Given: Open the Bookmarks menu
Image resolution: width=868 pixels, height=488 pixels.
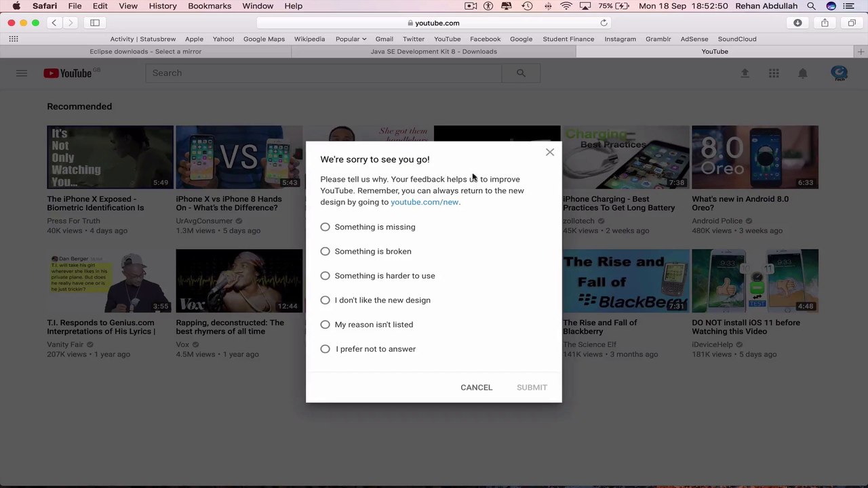Looking at the screenshot, I should [x=210, y=6].
